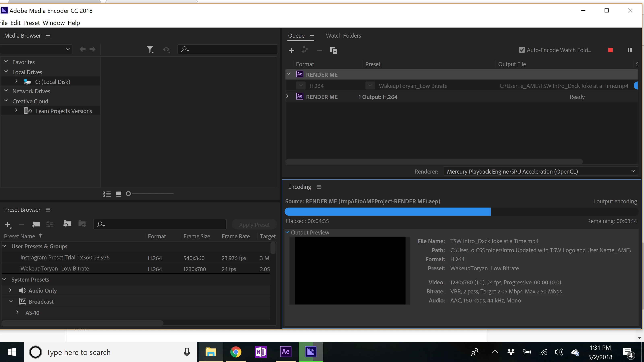Image resolution: width=644 pixels, height=362 pixels.
Task: Switch Media Browser to list view
Action: pyautogui.click(x=107, y=194)
